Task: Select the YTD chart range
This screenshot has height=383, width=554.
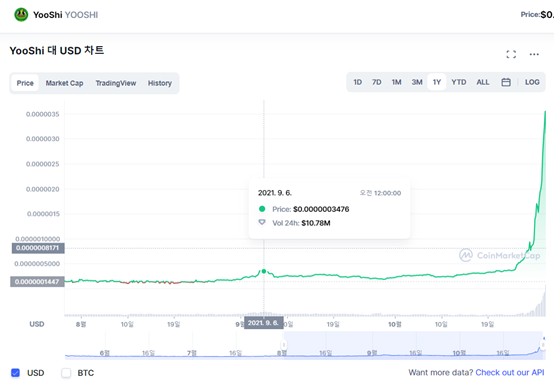Action: tap(459, 82)
